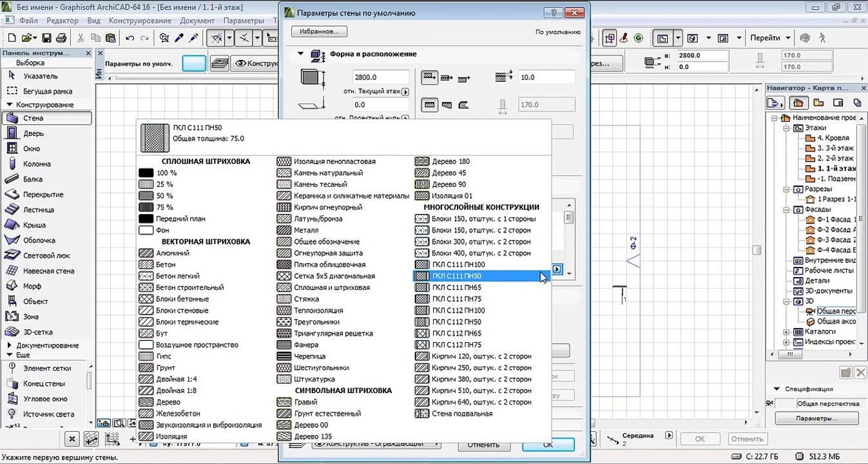Open the Файл menu
868x464 pixels.
(x=28, y=21)
